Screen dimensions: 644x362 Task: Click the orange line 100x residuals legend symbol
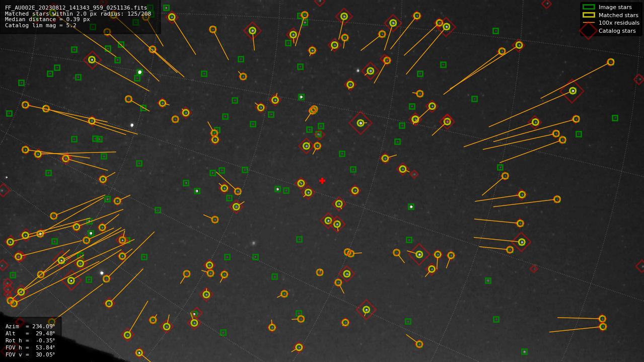pyautogui.click(x=589, y=23)
